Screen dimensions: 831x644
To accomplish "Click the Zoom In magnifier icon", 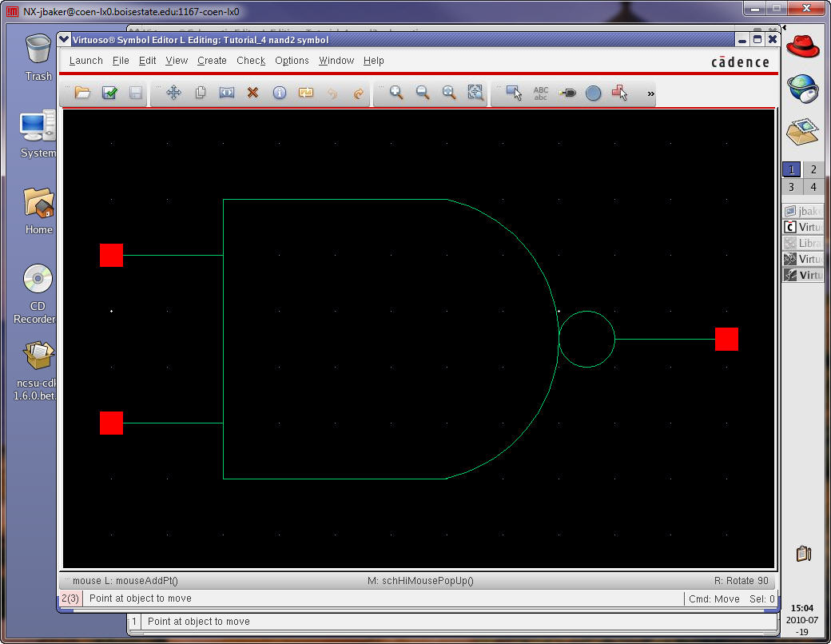I will click(396, 93).
